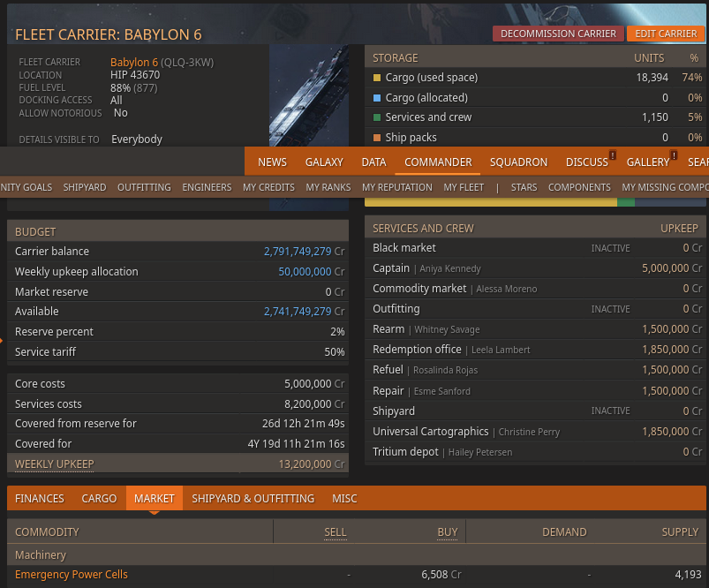Screen dimensions: 709x588
Task: Click the Discuss notification badge
Action: tap(613, 155)
